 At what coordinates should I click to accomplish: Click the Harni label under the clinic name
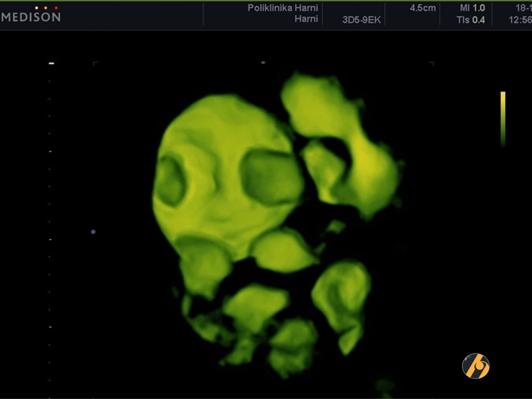pos(306,19)
